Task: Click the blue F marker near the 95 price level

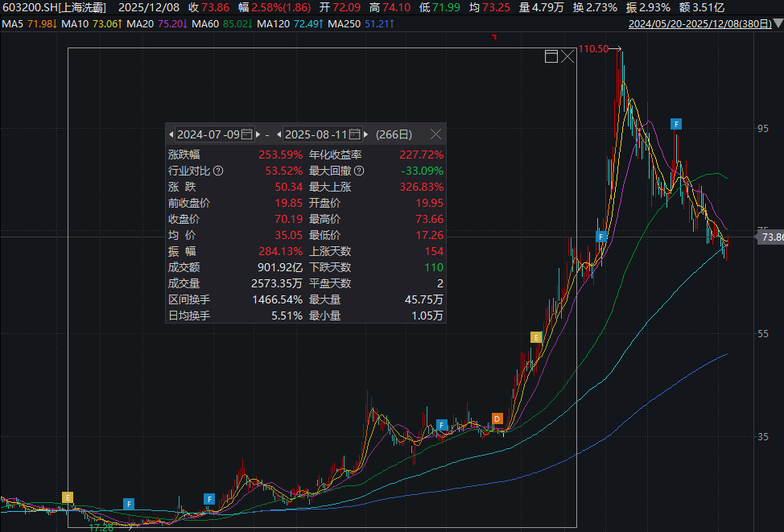Action: tap(676, 124)
